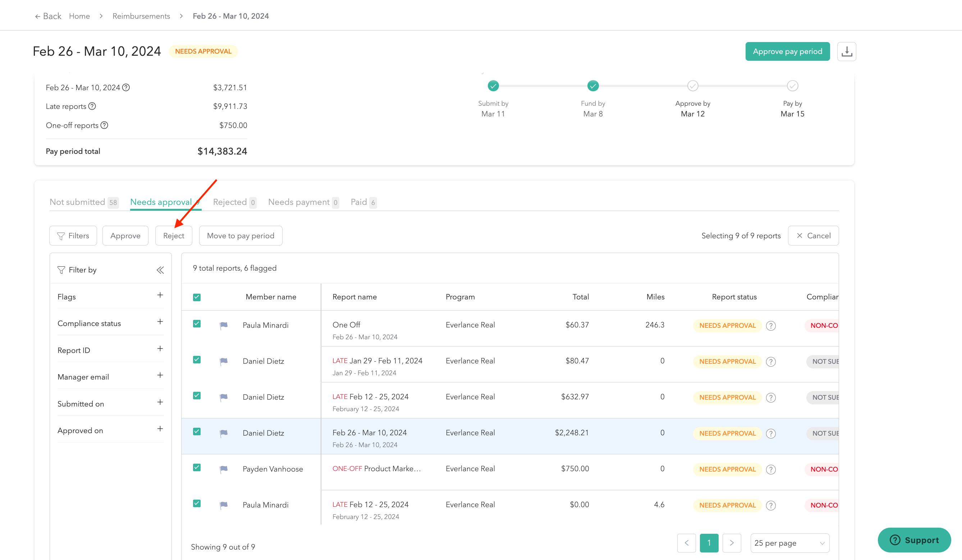The height and width of the screenshot is (560, 962).
Task: Click question mark beside Paula Minardi One Off status
Action: coord(771,326)
